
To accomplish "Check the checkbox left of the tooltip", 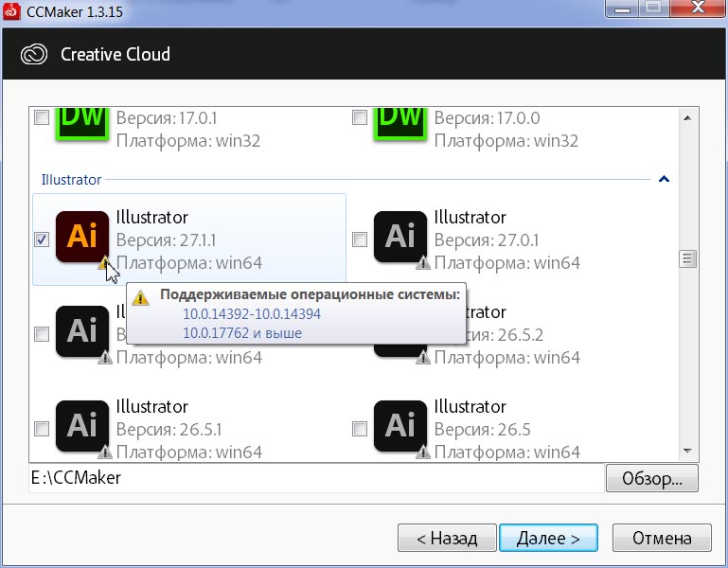I will click(42, 334).
